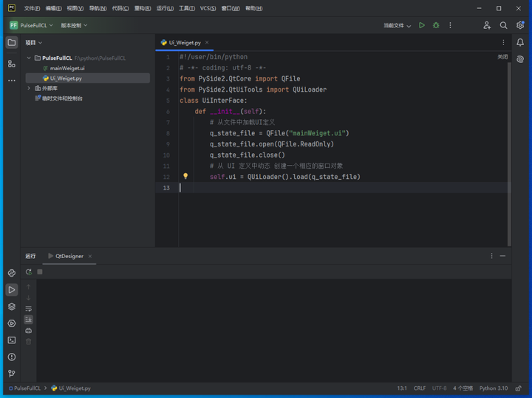Viewport: 532px width, 398px height.
Task: Print run console output icon
Action: coord(29,331)
